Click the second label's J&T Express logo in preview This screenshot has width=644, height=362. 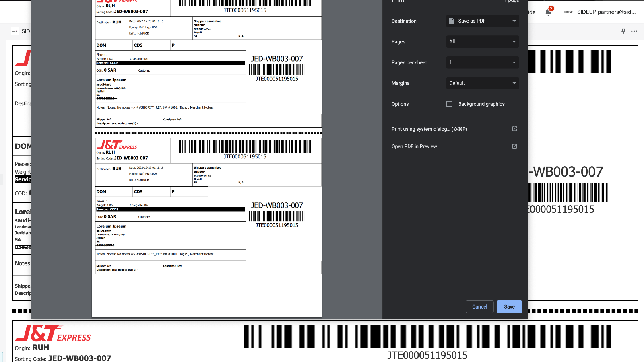tap(117, 144)
